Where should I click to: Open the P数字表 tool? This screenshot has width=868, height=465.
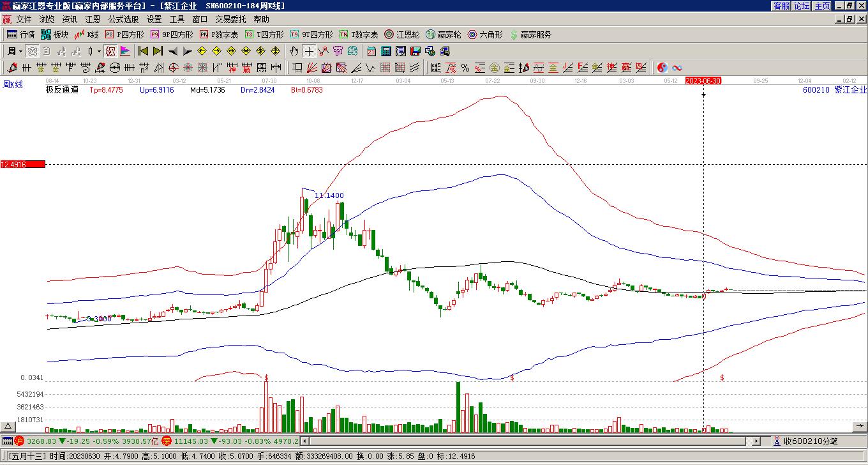219,34
